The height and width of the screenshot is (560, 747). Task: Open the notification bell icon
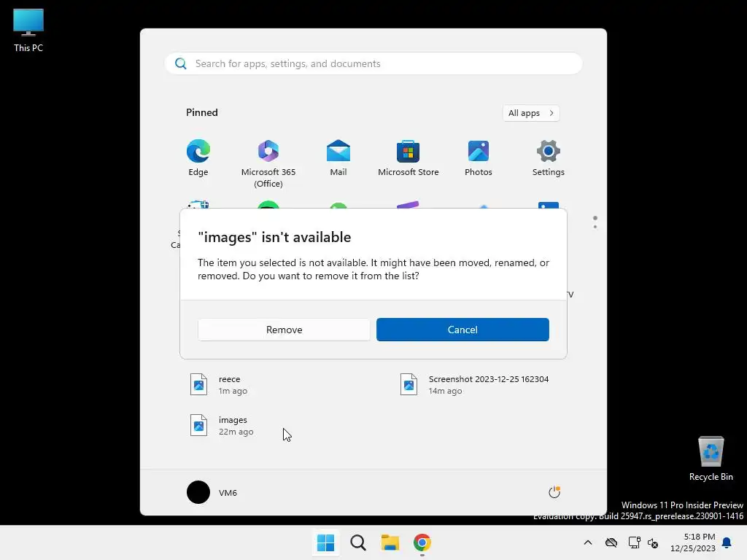(x=727, y=542)
